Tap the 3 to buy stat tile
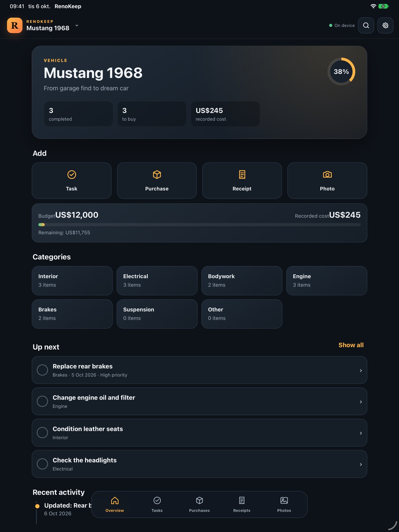399x532 pixels. (152, 114)
